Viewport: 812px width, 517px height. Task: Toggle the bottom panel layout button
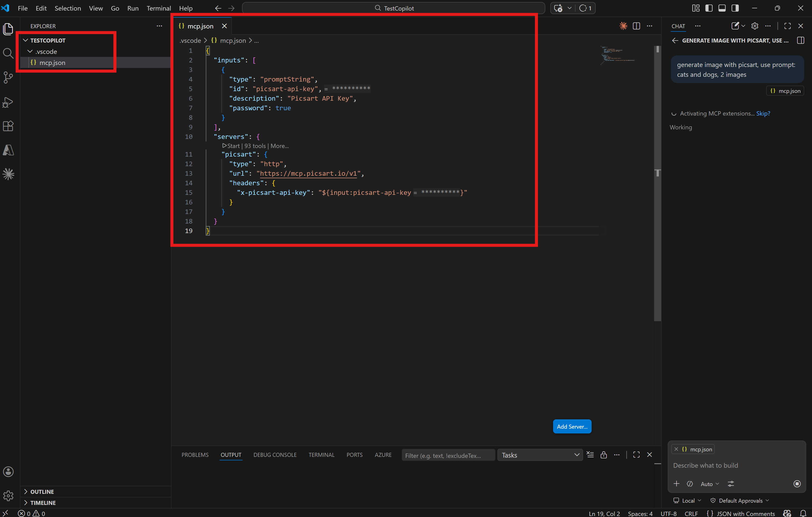[722, 8]
